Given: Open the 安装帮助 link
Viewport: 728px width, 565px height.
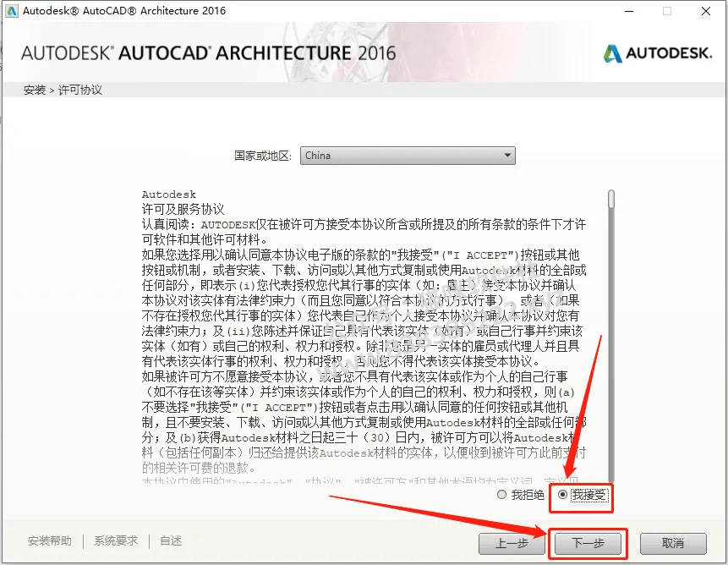Looking at the screenshot, I should point(50,540).
